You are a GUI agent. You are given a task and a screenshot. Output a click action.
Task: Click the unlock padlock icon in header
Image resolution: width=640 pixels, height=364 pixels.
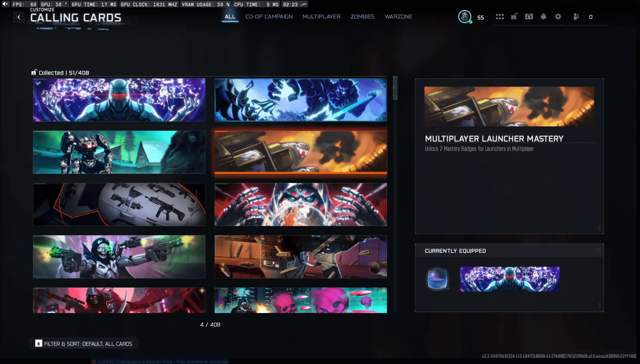coord(514,17)
